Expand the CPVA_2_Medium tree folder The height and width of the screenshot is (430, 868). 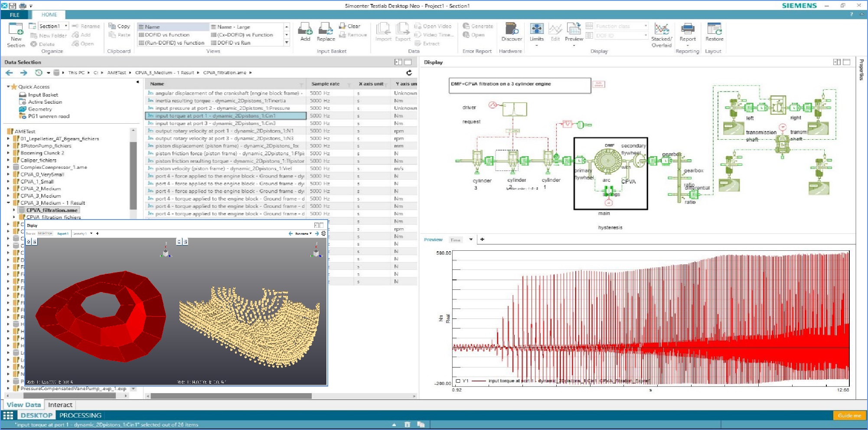tap(8, 189)
